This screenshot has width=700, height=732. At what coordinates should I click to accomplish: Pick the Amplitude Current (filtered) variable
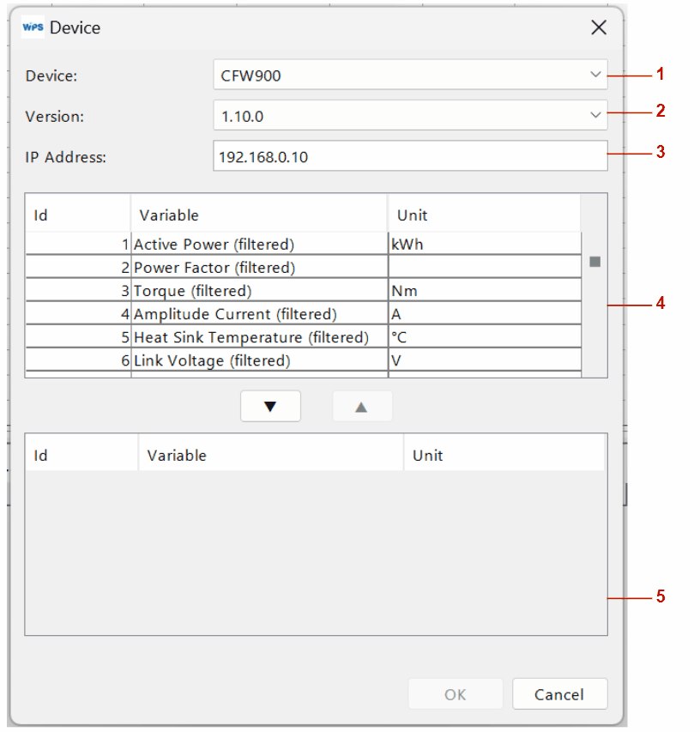pos(235,314)
